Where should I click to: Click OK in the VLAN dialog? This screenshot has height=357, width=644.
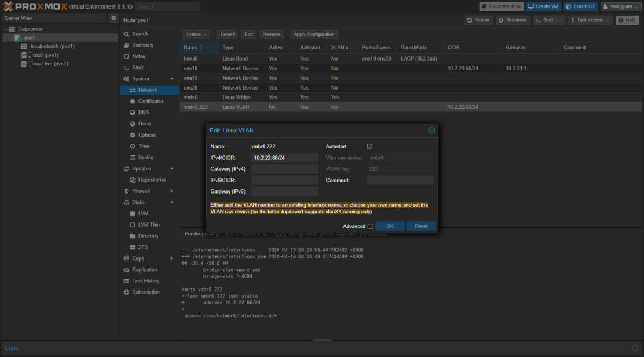pos(390,226)
